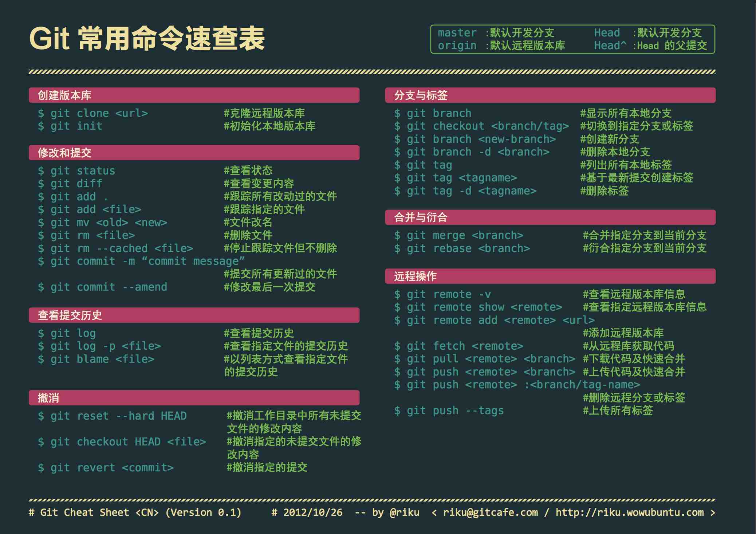Viewport: 756px width, 534px height.
Task: Click the git clone command icon
Action: pyautogui.click(x=90, y=113)
